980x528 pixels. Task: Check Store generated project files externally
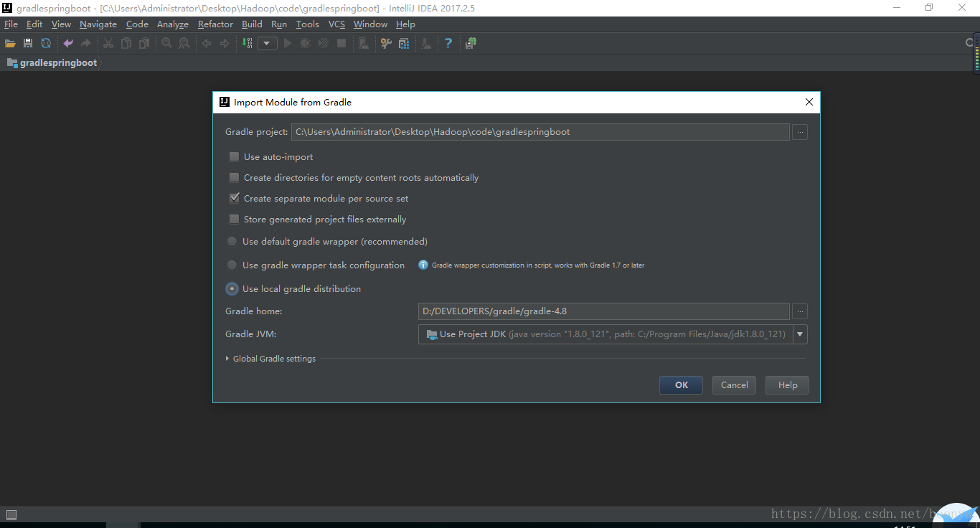pyautogui.click(x=234, y=219)
